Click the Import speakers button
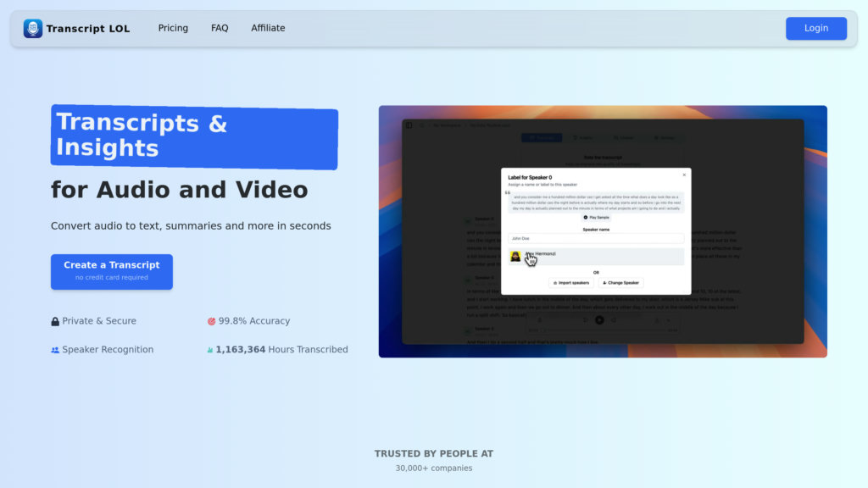The width and height of the screenshot is (868, 488). tap(571, 283)
